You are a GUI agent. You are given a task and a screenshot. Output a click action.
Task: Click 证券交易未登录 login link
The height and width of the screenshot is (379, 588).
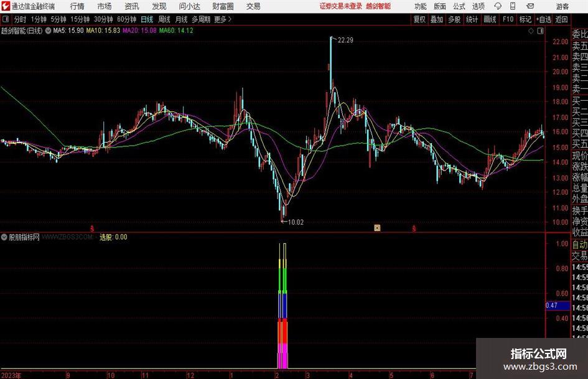pyautogui.click(x=341, y=6)
